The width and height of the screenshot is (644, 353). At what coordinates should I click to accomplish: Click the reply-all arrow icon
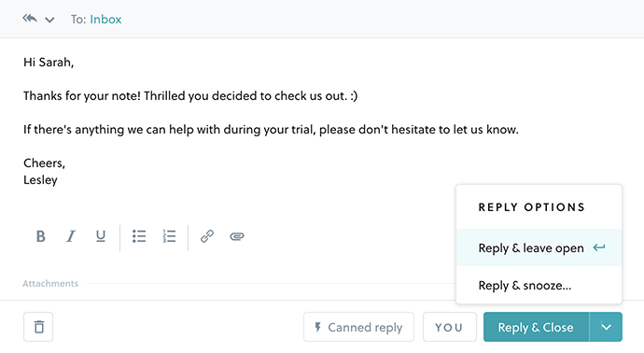pyautogui.click(x=30, y=19)
